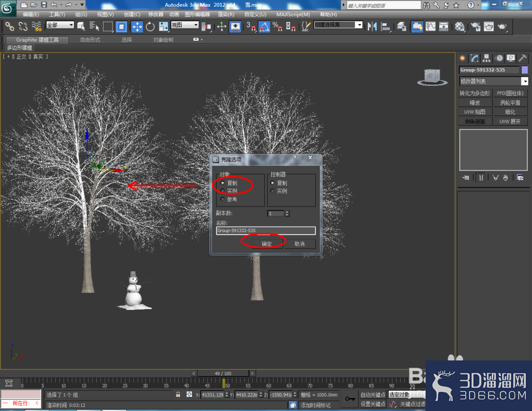
Task: Activate the Select and Rotate tool
Action: (150, 27)
